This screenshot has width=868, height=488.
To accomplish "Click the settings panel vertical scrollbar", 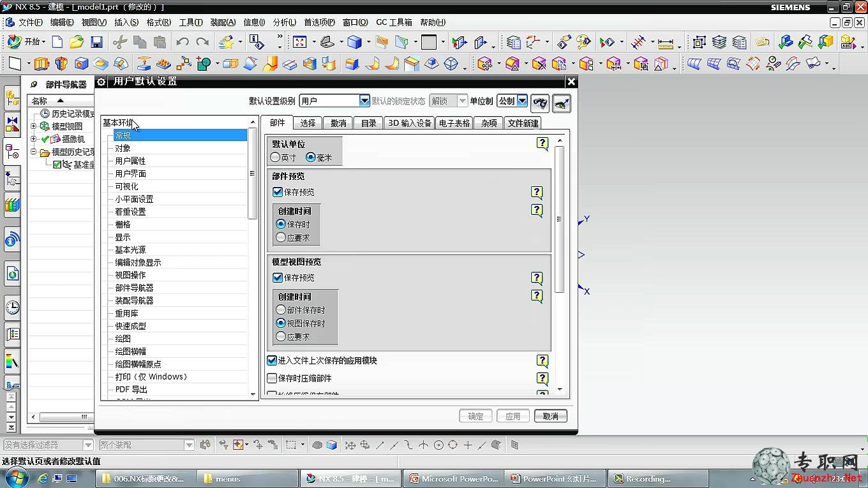I will click(560, 219).
